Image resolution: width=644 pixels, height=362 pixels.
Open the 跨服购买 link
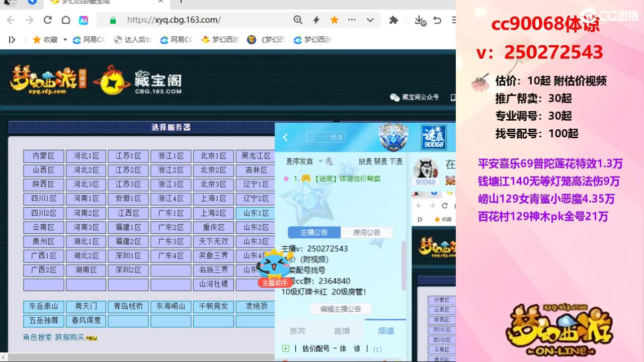click(69, 337)
